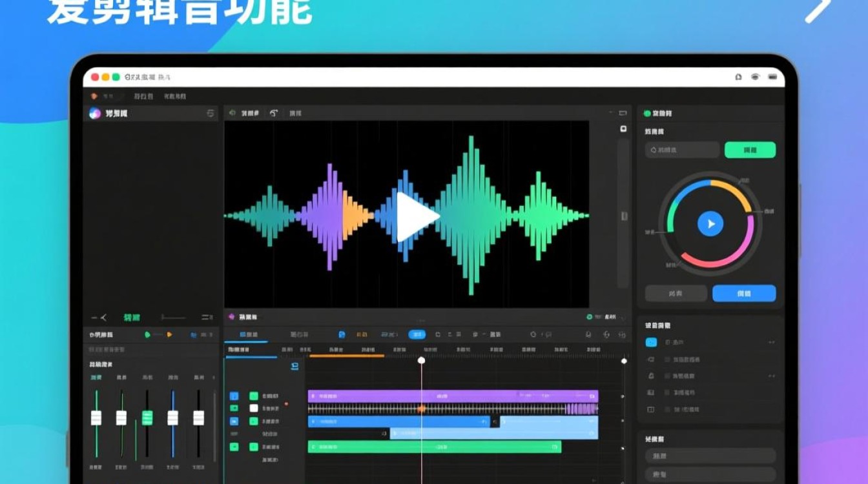This screenshot has height=484, width=868.
Task: Open the two-dot options beside the blue square row
Action: point(771,342)
